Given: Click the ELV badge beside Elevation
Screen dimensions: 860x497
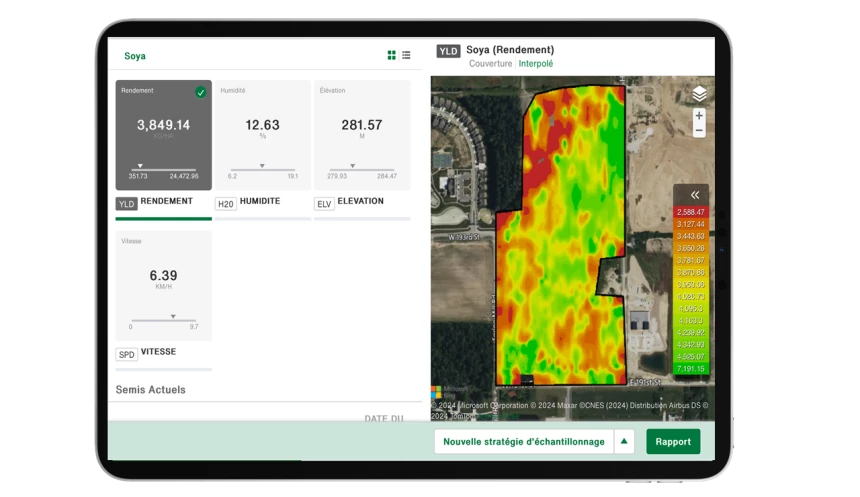Looking at the screenshot, I should 324,203.
